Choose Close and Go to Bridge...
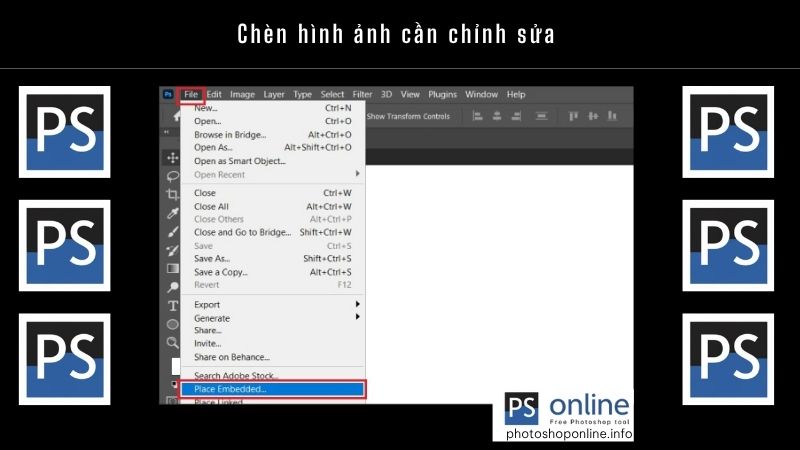 [273, 232]
